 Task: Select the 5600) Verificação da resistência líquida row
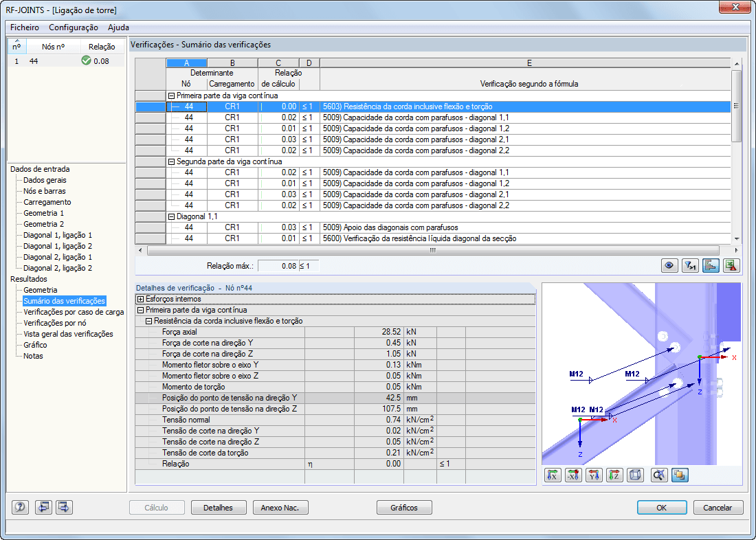tap(433, 238)
